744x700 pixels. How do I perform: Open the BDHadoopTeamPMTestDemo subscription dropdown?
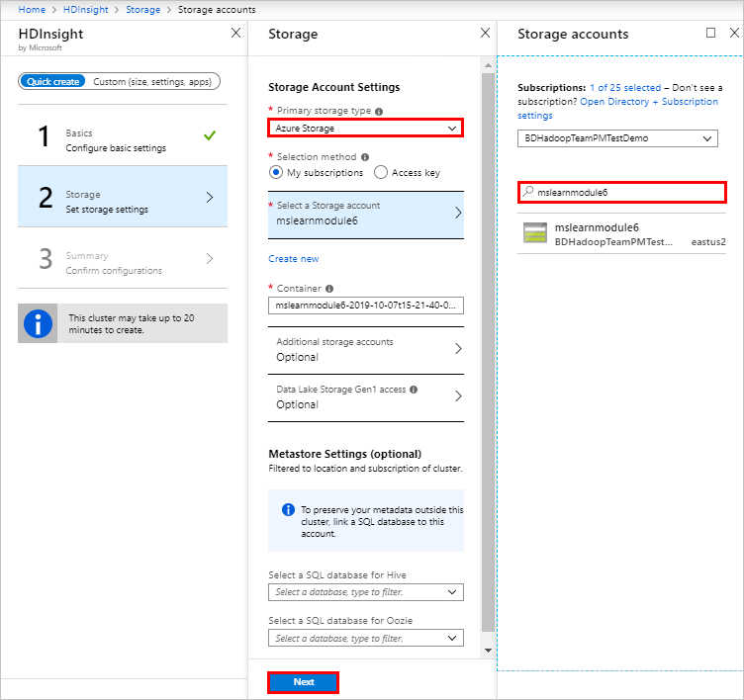click(617, 138)
